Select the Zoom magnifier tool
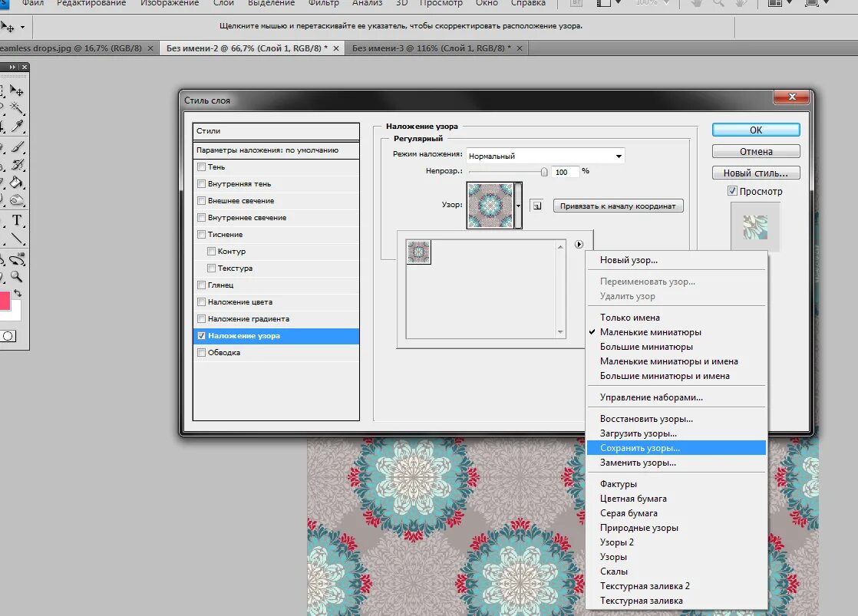The width and height of the screenshot is (858, 616). pyautogui.click(x=17, y=276)
